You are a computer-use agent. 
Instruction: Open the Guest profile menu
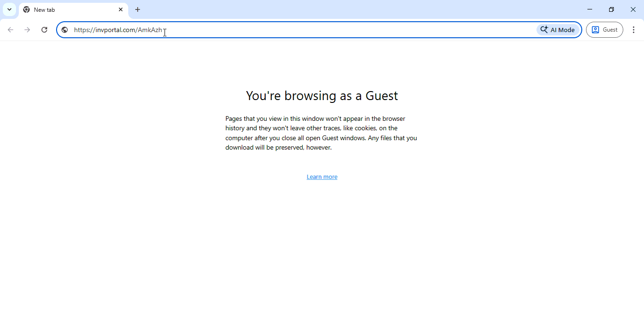[604, 30]
